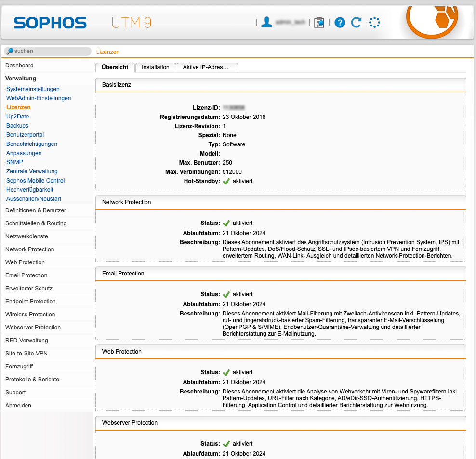Open Webserver Protection in the sidebar

pyautogui.click(x=47, y=328)
